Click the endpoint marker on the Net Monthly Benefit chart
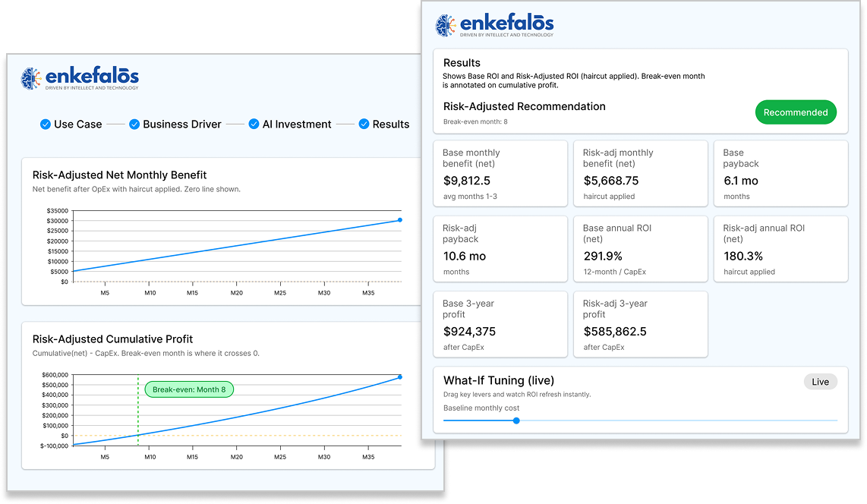The image size is (867, 504). (x=399, y=219)
